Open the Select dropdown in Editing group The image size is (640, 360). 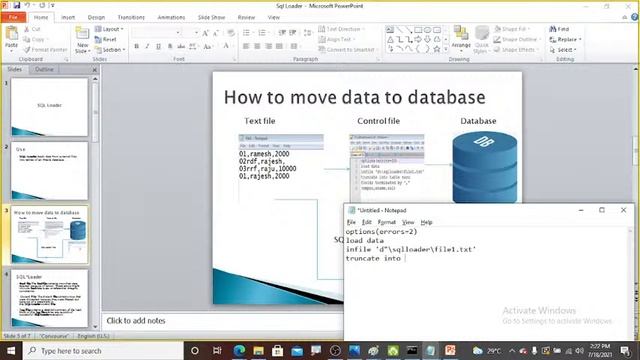point(563,49)
